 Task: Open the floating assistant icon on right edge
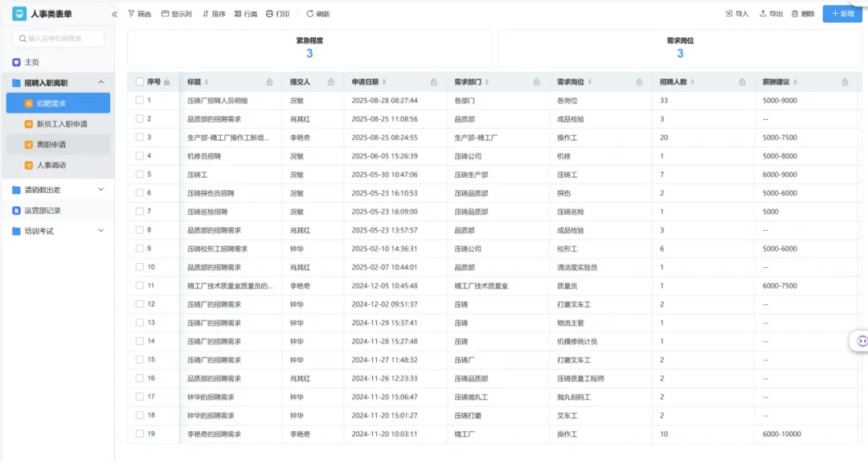[861, 340]
